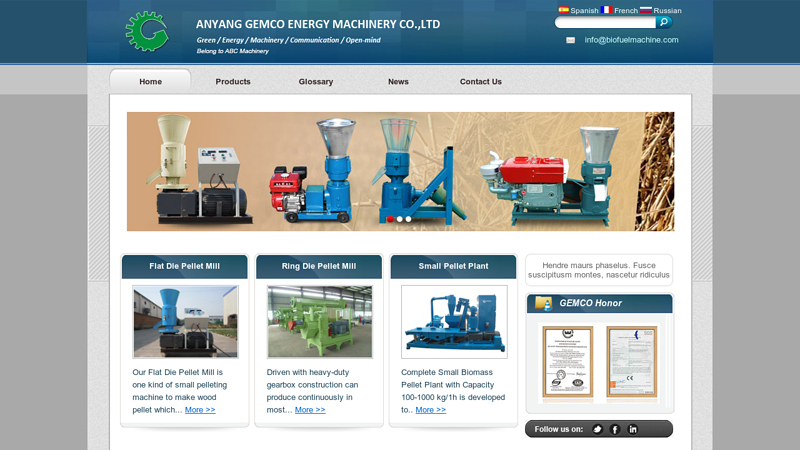The width and height of the screenshot is (800, 450).
Task: Click the 'Hendre maurs phaselus' text box
Action: click(599, 270)
